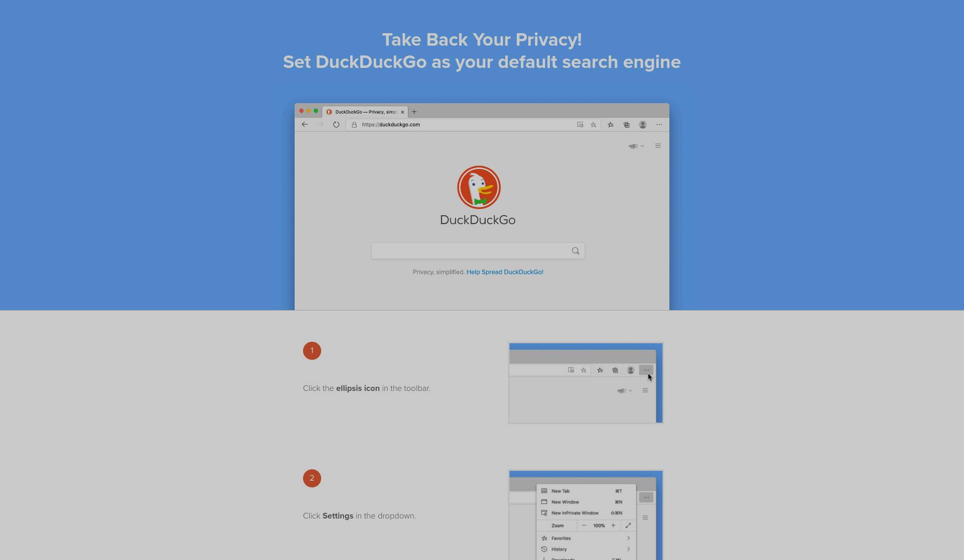Follow the Help Spread DuckDuckGo link
The image size is (964, 560).
click(505, 272)
